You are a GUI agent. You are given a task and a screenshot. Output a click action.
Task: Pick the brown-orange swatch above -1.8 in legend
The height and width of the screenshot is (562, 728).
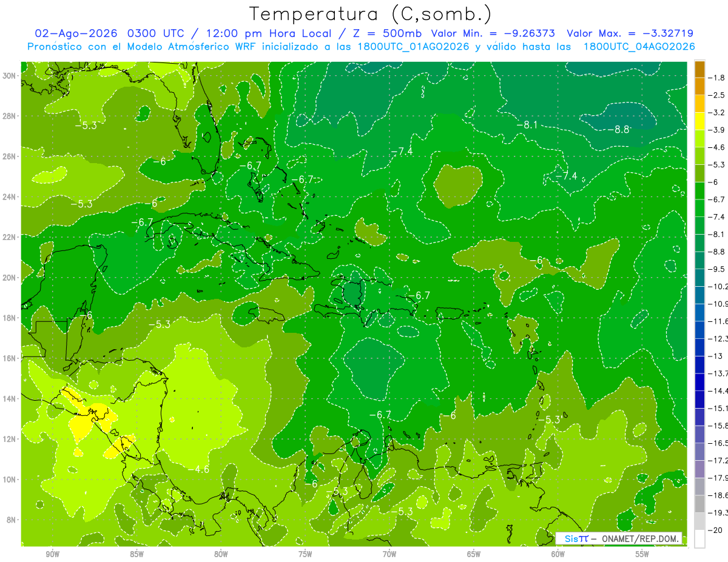699,69
